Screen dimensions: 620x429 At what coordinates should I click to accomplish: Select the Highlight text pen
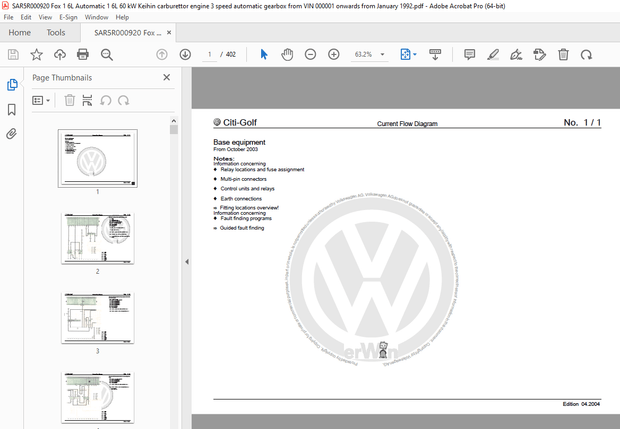[x=493, y=55]
